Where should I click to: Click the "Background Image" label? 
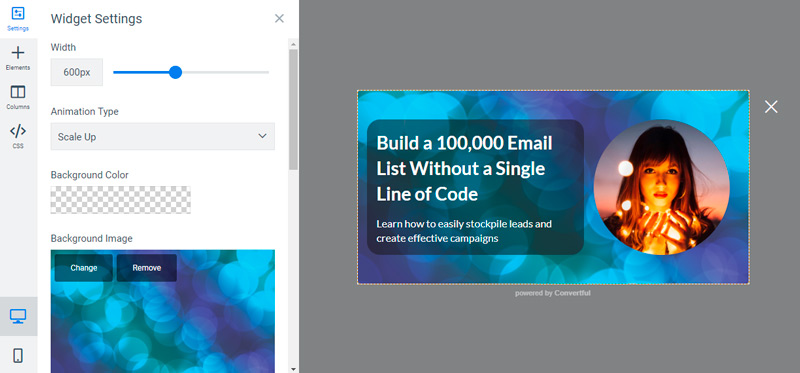click(91, 238)
